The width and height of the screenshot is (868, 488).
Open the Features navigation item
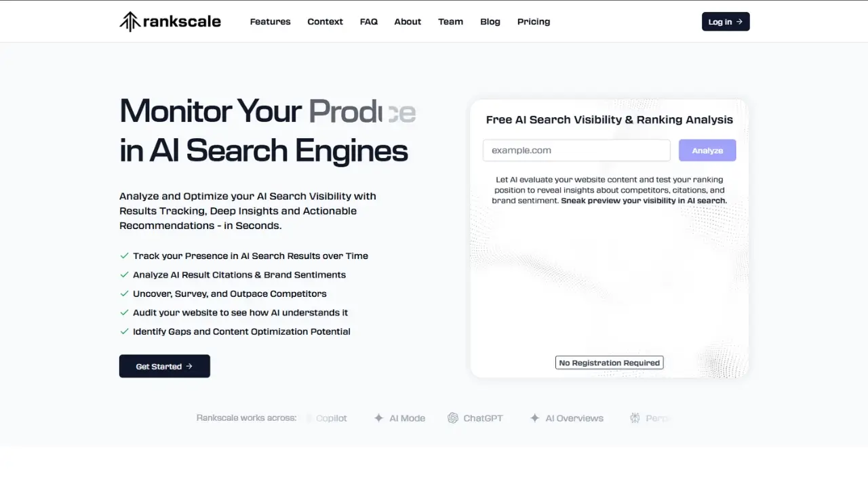click(270, 21)
